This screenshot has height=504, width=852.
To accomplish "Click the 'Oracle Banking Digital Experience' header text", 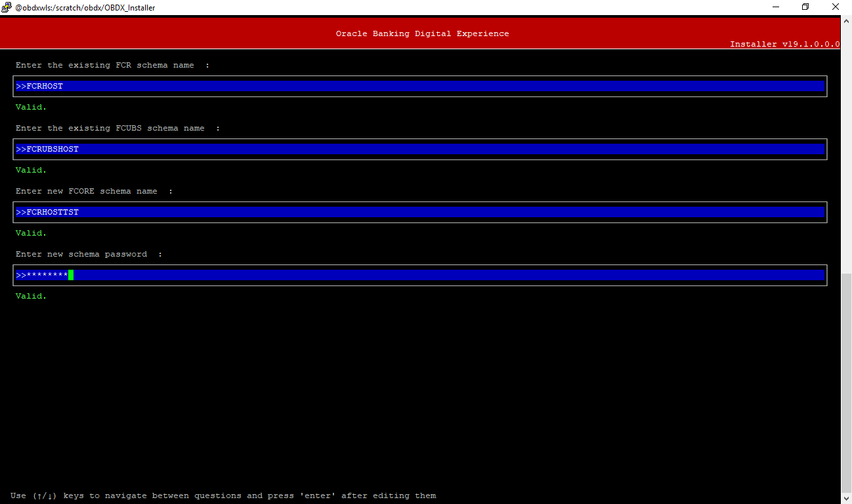I will tap(422, 33).
